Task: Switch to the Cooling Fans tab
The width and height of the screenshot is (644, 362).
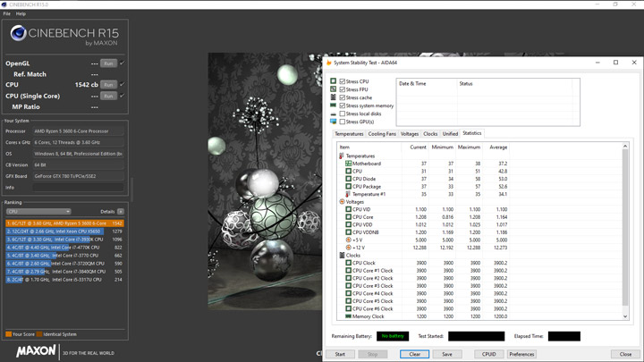Action: (x=382, y=134)
